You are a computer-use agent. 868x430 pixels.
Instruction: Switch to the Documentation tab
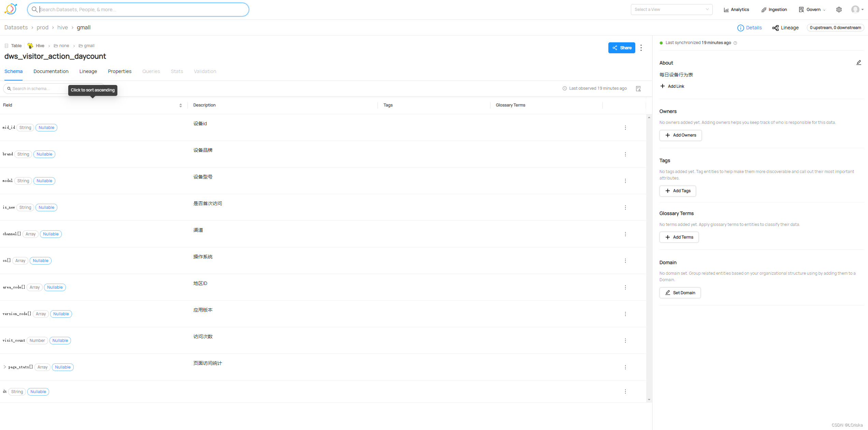pyautogui.click(x=51, y=71)
